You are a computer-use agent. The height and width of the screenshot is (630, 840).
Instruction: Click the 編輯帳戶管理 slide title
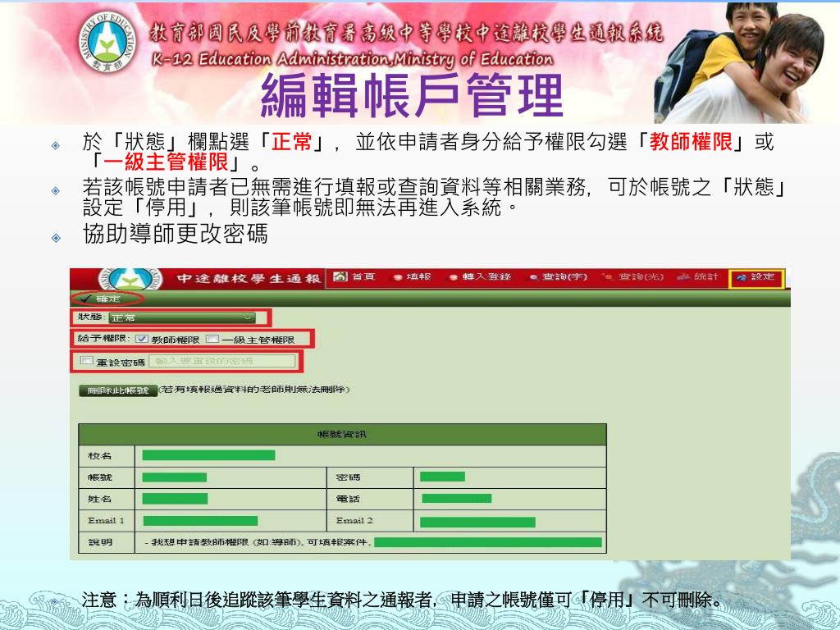412,95
